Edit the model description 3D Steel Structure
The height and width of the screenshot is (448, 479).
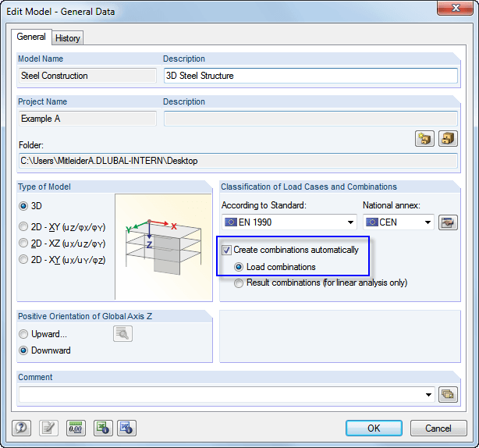310,76
